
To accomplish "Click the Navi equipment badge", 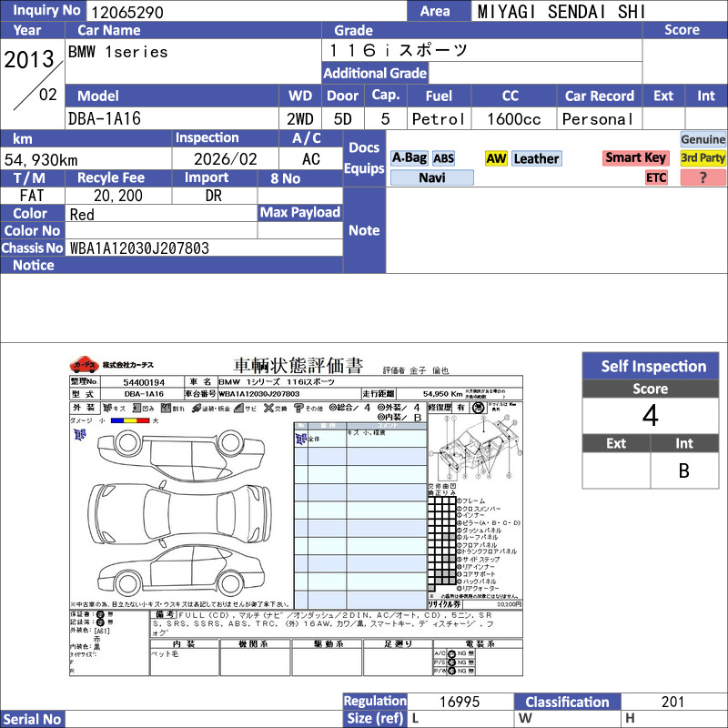I will [x=431, y=177].
